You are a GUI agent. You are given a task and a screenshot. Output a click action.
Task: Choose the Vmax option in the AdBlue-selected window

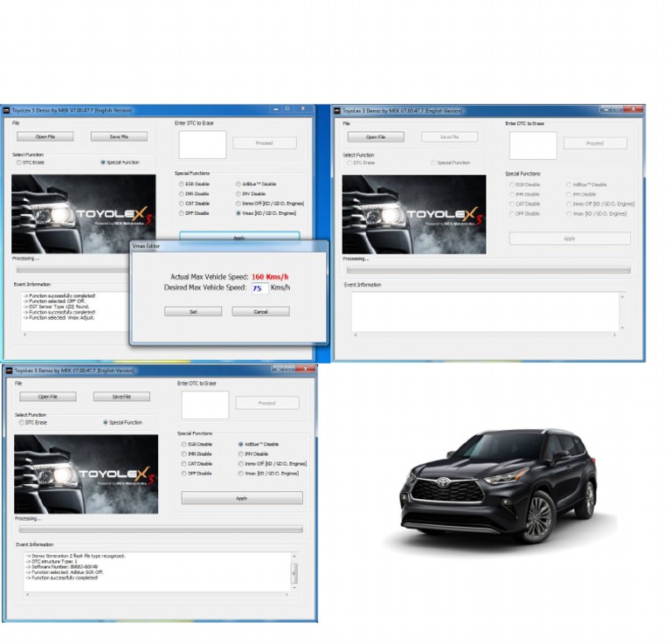[268, 474]
